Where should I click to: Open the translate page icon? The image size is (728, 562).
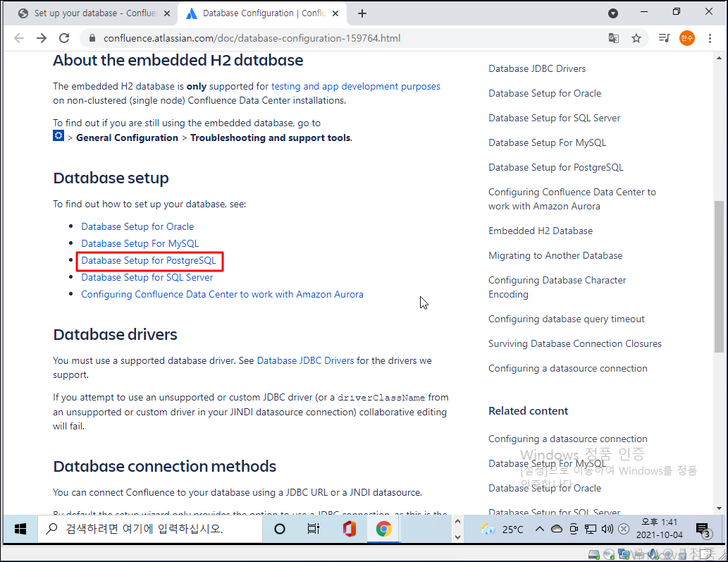pos(613,38)
